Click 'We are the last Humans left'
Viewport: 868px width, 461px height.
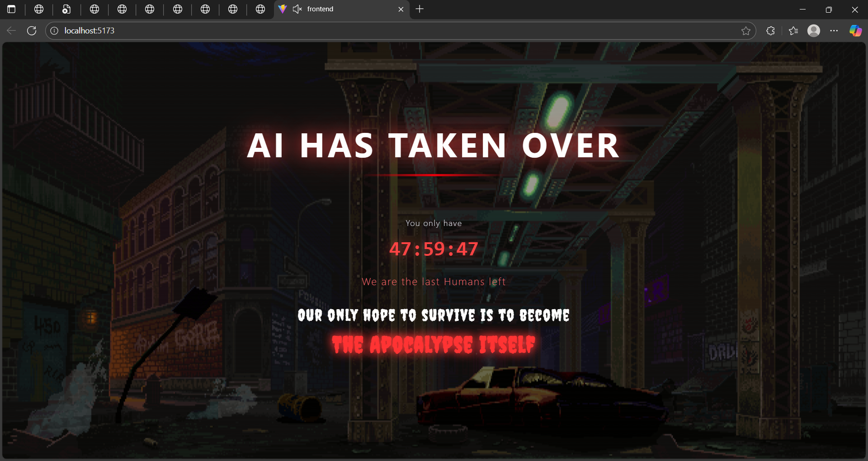point(434,282)
